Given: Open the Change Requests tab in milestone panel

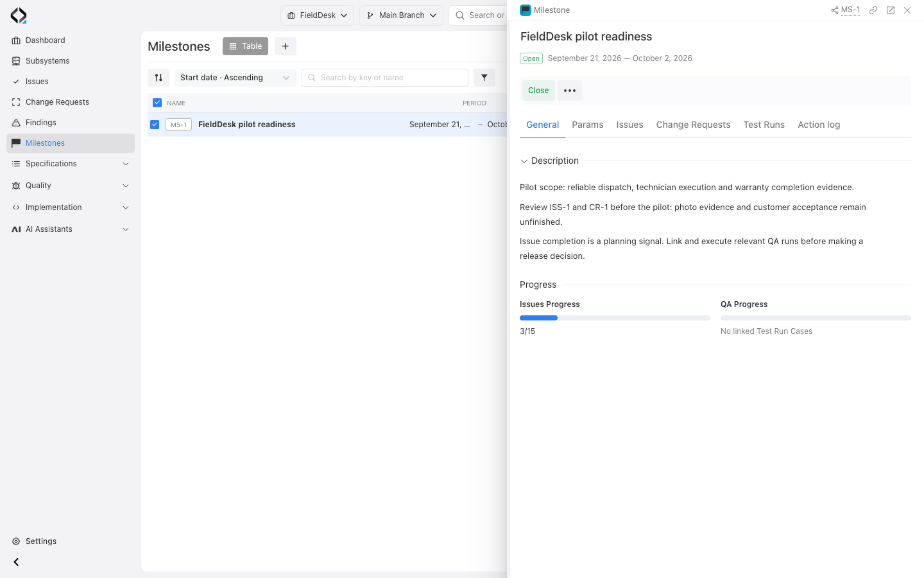Looking at the screenshot, I should (x=693, y=125).
